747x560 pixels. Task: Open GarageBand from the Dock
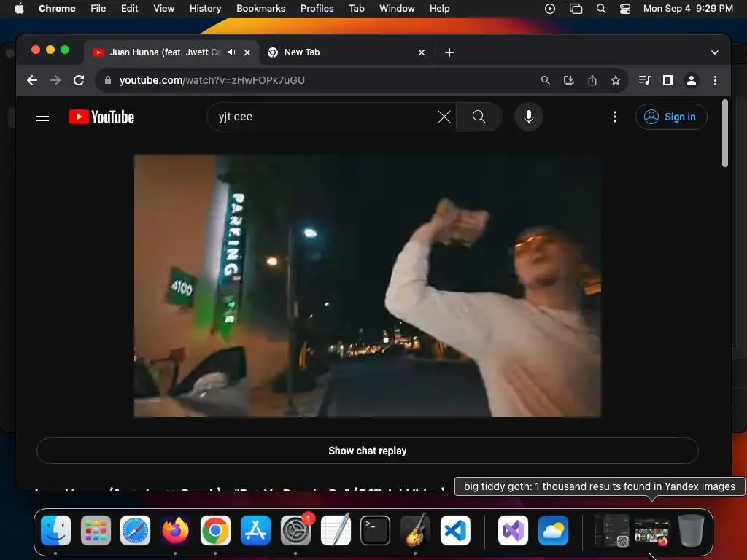[415, 530]
